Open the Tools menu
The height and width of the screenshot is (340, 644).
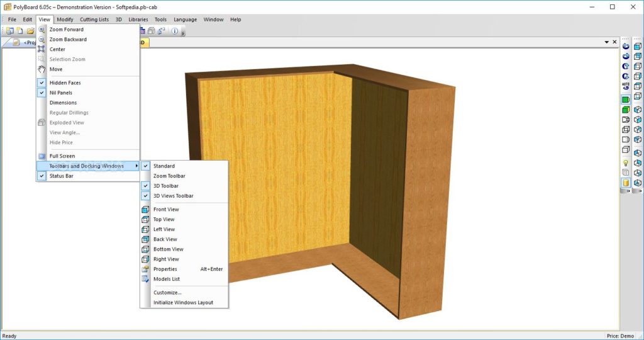coord(160,20)
